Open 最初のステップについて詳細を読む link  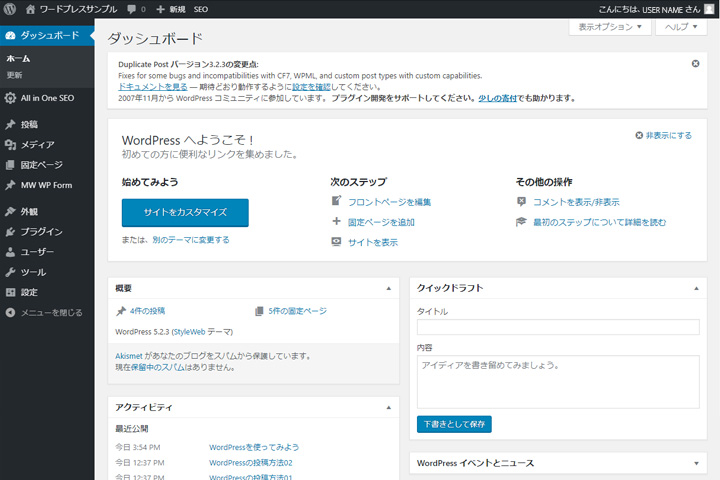(x=599, y=222)
